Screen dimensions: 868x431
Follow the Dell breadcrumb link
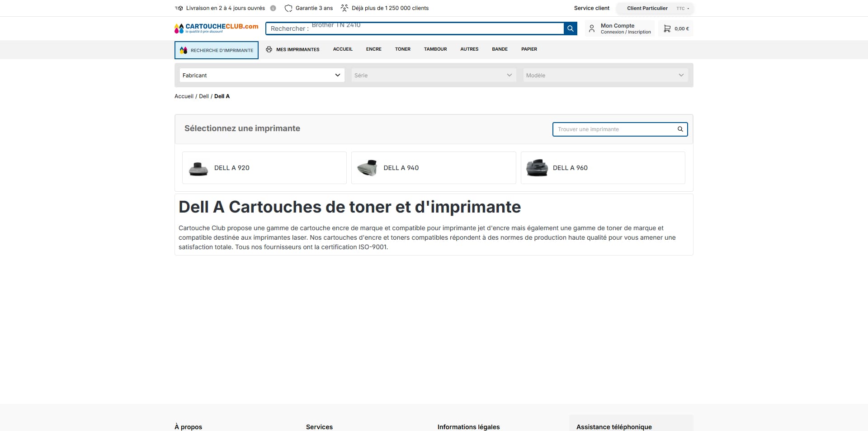(204, 96)
